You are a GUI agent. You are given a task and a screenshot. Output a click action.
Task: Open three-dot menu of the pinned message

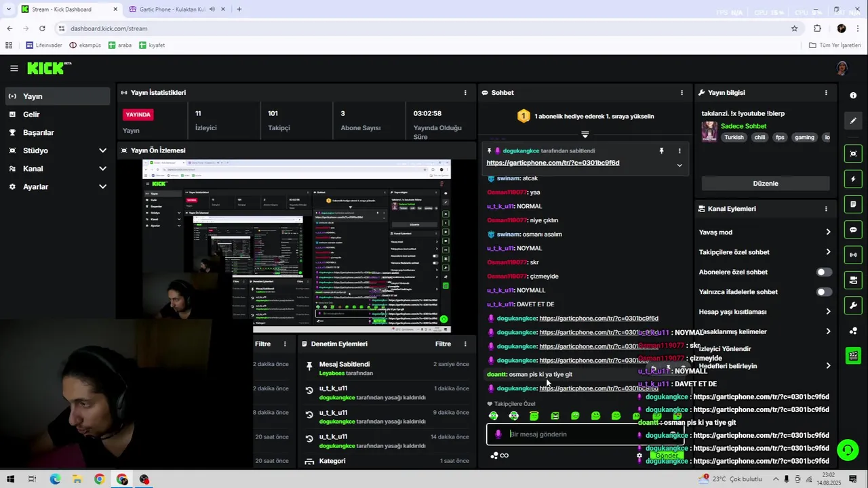[x=679, y=150]
